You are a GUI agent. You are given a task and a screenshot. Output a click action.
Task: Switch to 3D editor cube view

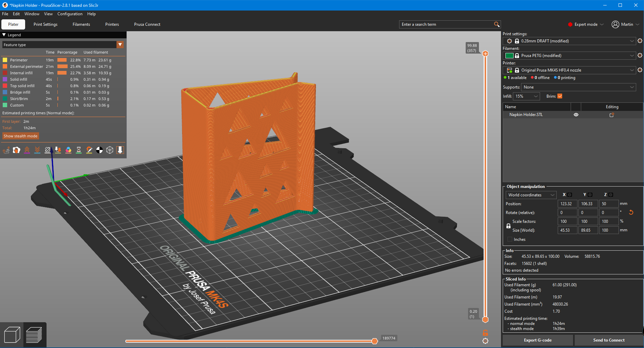click(12, 335)
